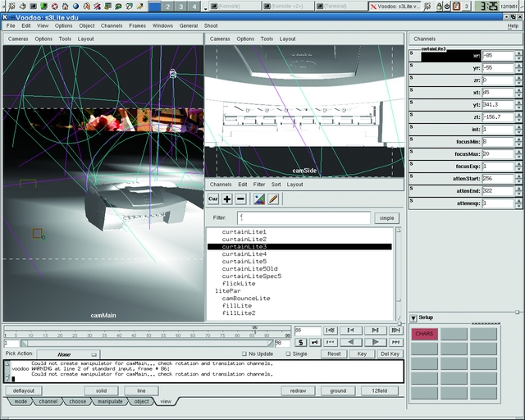
Task: Select curtainLite4 in the channel list
Action: tap(244, 254)
